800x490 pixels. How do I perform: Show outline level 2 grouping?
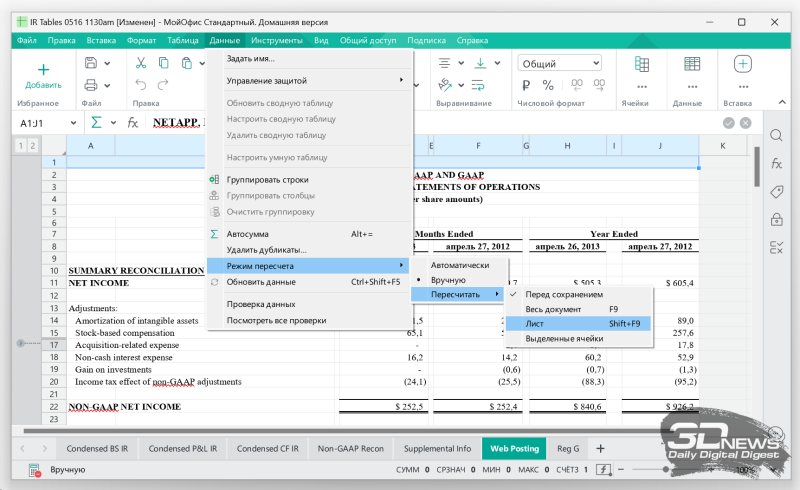[x=32, y=145]
